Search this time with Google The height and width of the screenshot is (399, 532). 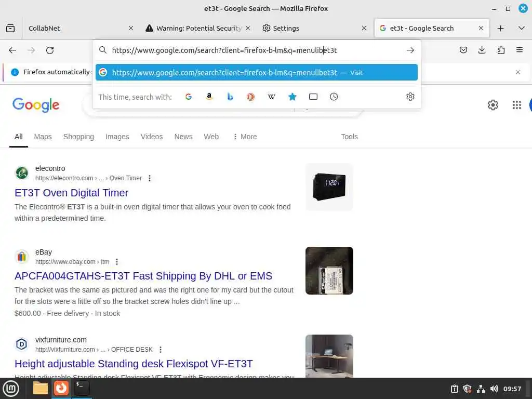pos(189,97)
